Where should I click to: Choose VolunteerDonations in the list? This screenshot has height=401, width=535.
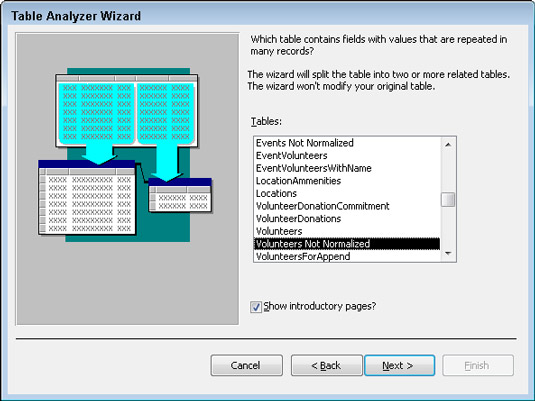pyautogui.click(x=347, y=219)
